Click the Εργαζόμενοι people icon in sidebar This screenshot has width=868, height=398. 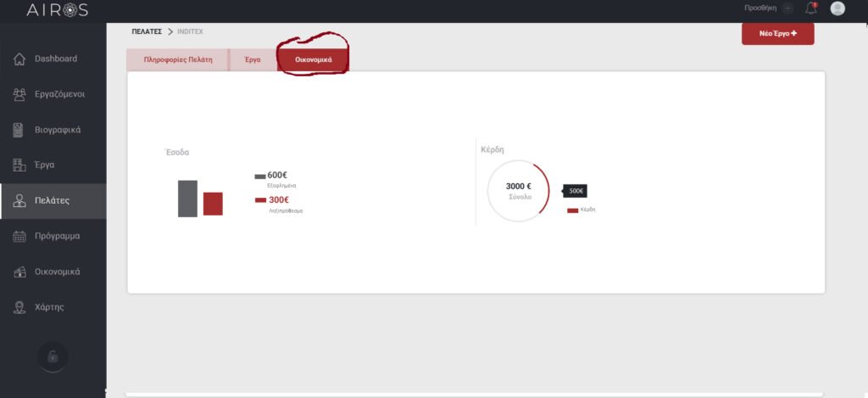click(20, 94)
